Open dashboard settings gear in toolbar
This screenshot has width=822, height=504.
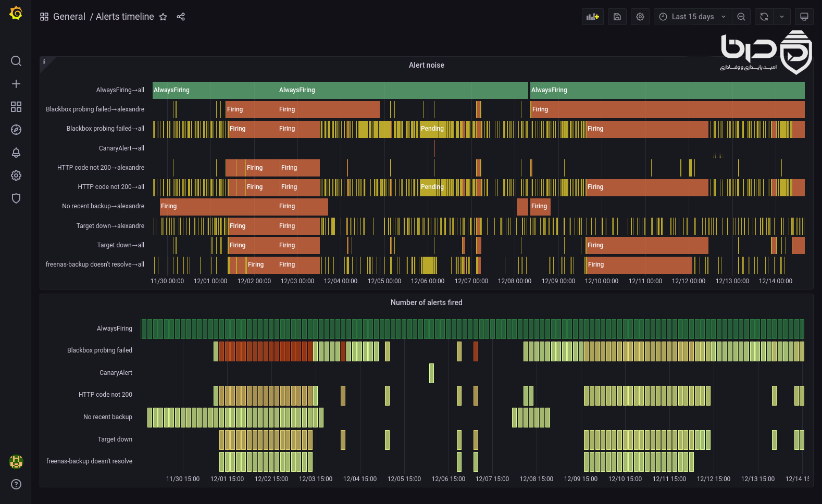click(x=640, y=17)
